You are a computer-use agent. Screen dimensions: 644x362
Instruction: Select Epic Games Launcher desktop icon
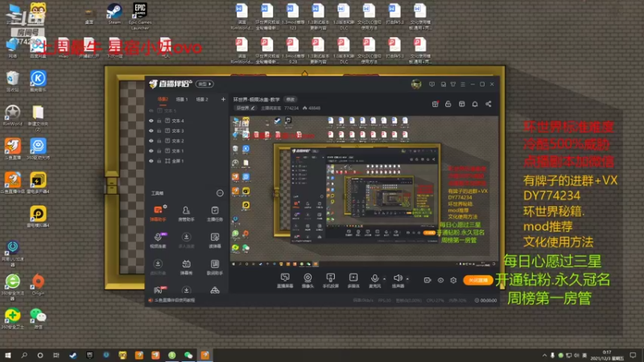140,15
